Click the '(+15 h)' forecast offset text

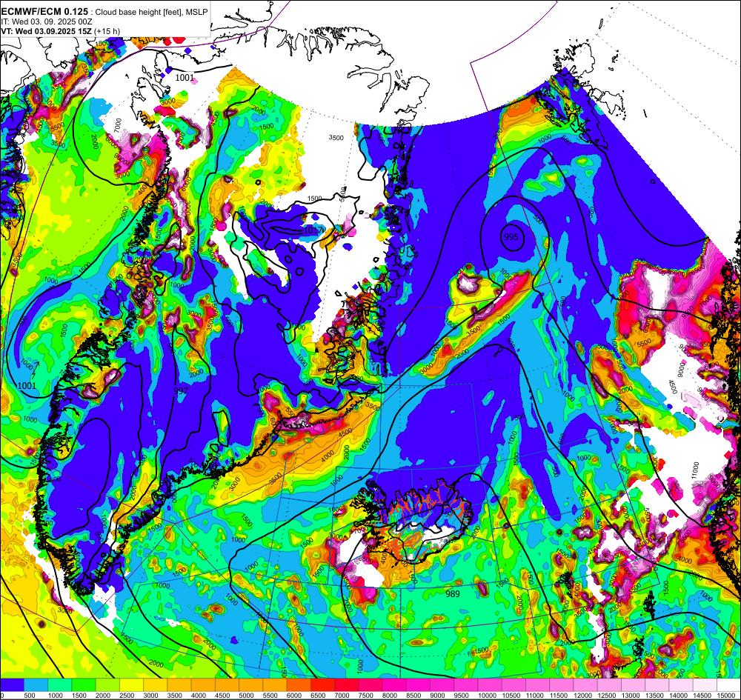(x=107, y=31)
